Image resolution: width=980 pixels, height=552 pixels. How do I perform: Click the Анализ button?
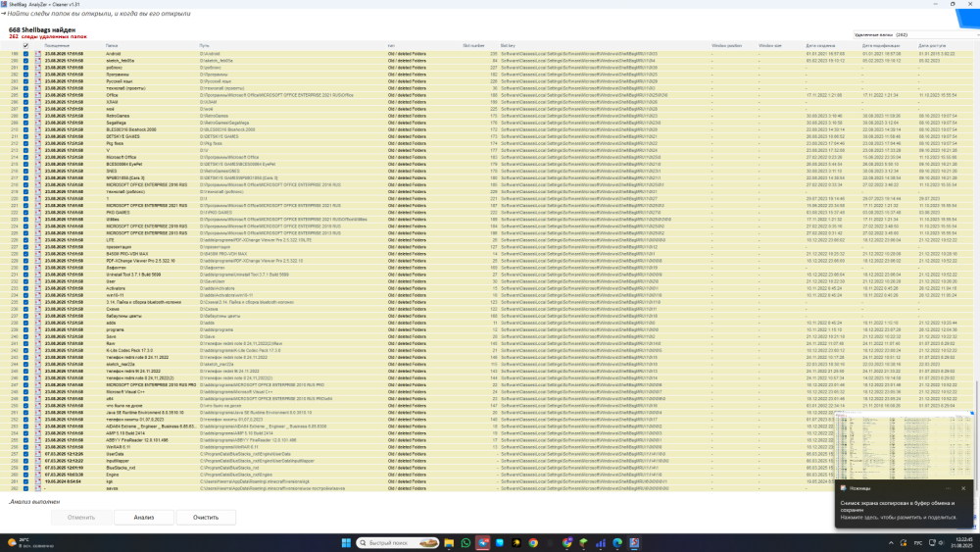[x=144, y=517]
